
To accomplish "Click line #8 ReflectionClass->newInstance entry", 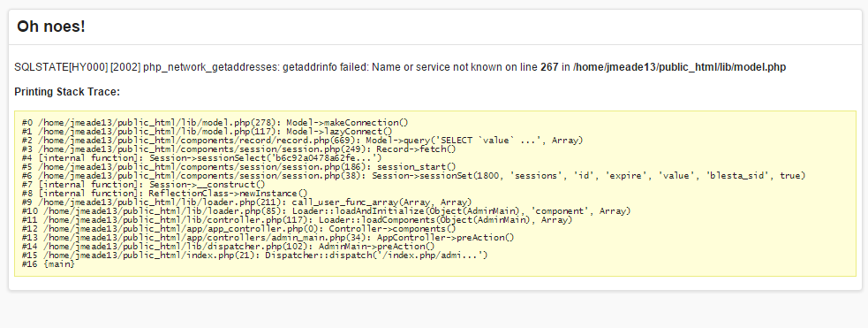I will point(165,194).
